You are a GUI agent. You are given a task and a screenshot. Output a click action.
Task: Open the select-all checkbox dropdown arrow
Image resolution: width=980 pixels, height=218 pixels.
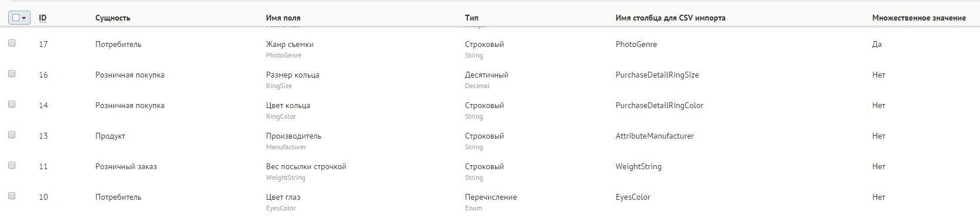(24, 18)
